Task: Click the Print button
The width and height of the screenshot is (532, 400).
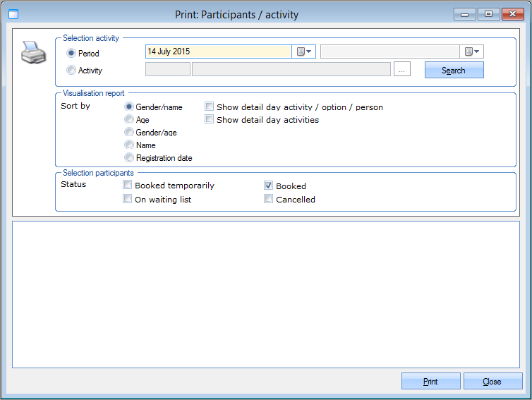Action: point(430,381)
